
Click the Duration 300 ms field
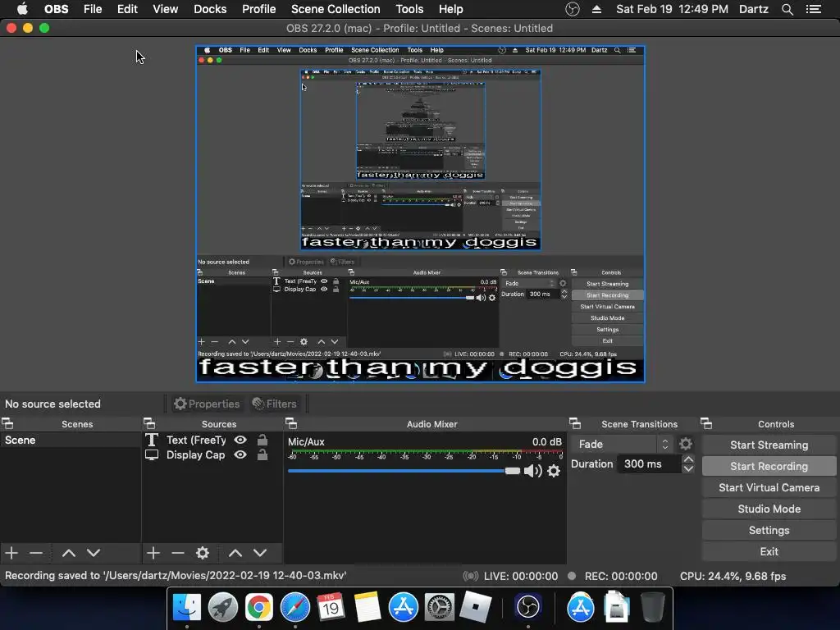click(x=648, y=464)
